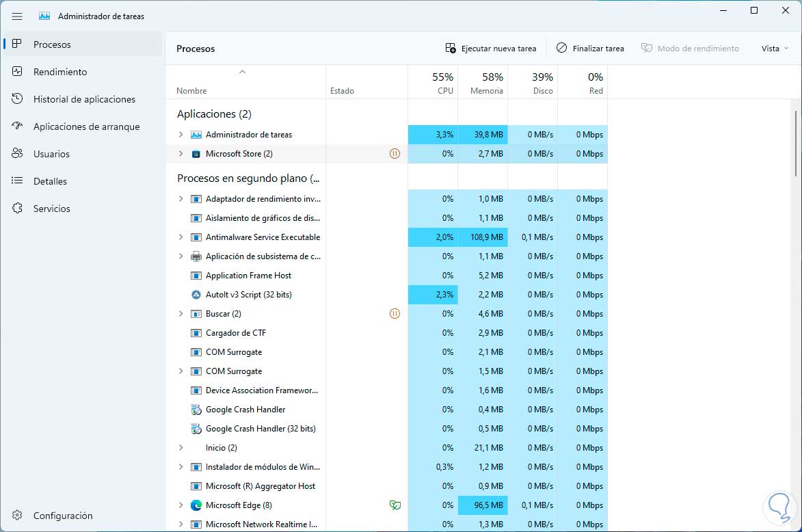Expand Instalador de módulos de Windows

pos(181,467)
